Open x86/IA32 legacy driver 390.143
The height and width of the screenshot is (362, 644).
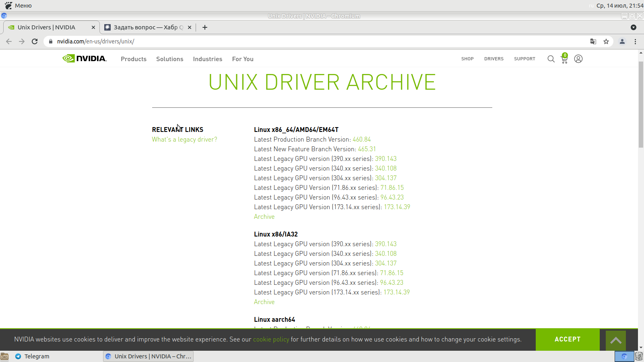(386, 244)
